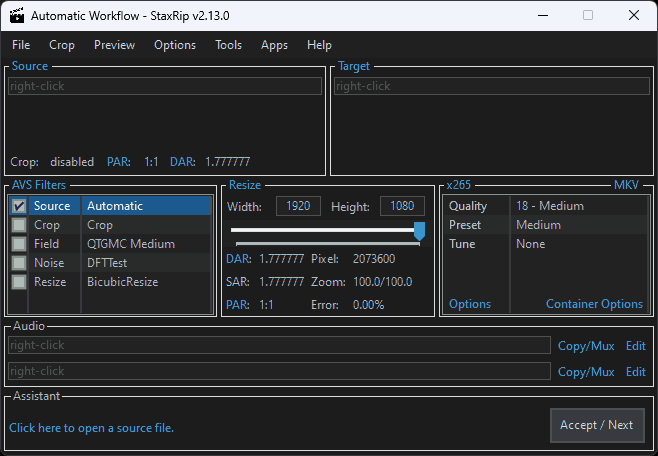
Task: Open the Apps menu
Action: click(274, 45)
